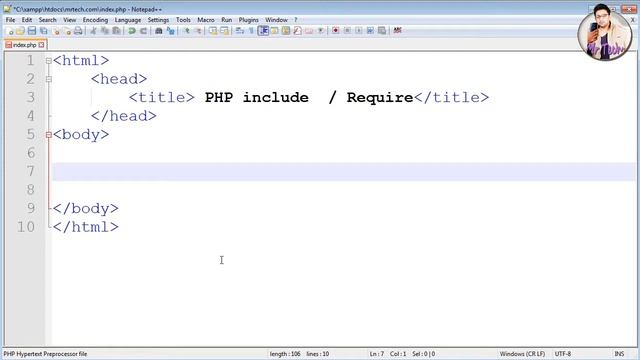Click the Print toolbar icon
This screenshot has width=640, height=360.
coord(78,31)
